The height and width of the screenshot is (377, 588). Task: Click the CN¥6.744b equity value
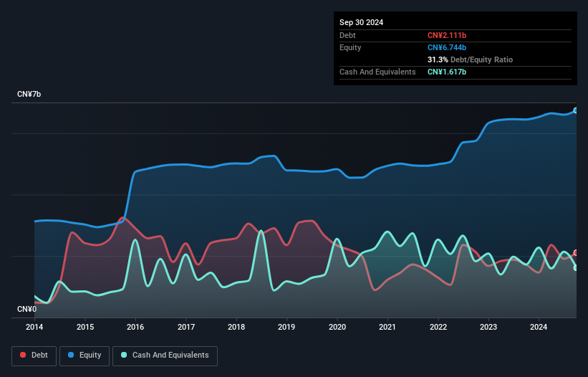tap(447, 47)
